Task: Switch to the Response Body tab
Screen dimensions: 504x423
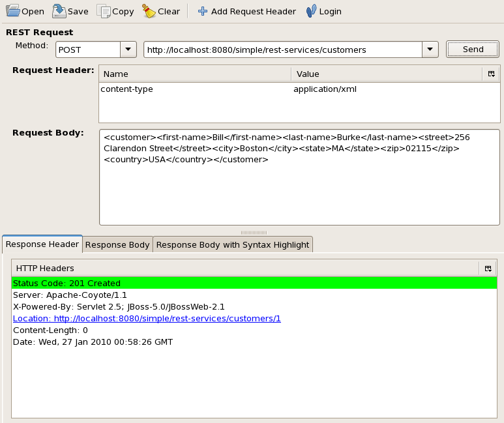Action: (117, 244)
